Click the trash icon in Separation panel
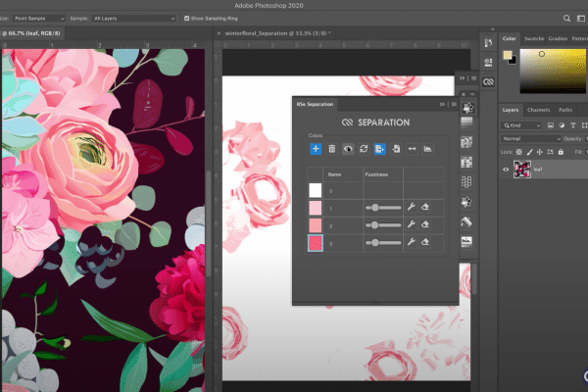Viewport: 588px width, 392px height. coord(332,148)
